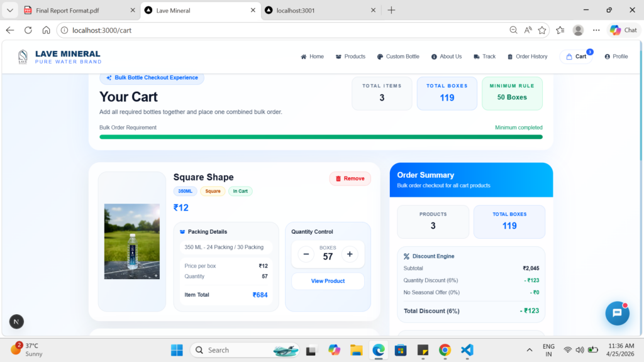Open the Cart button with badge
The image size is (644, 362).
coord(576,57)
